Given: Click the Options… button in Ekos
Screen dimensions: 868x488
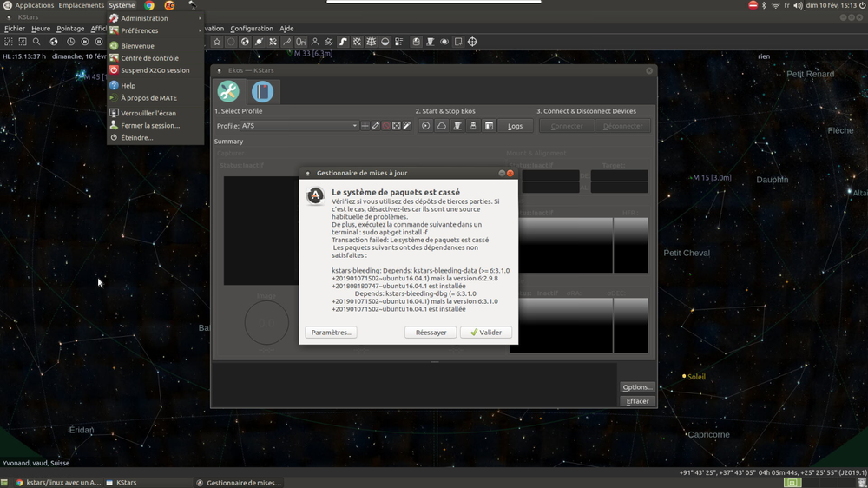Looking at the screenshot, I should 637,387.
